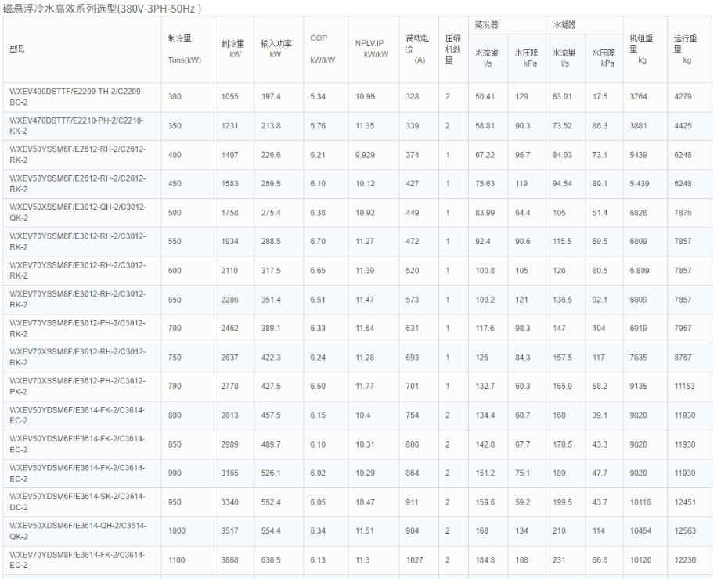Viewport: 728px width, 579px height.
Task: Select model WXEV50YDSM6F/E3614-SK-2/C3614-DC-2 cell
Action: pyautogui.click(x=77, y=502)
